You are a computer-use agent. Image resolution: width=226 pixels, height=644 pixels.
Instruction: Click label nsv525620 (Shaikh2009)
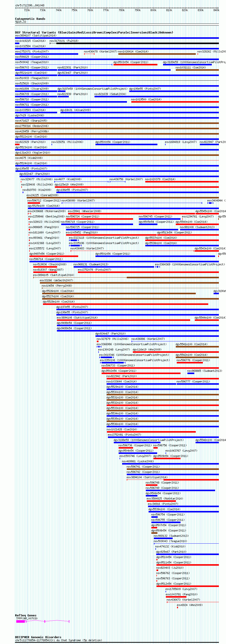click(32, 83)
